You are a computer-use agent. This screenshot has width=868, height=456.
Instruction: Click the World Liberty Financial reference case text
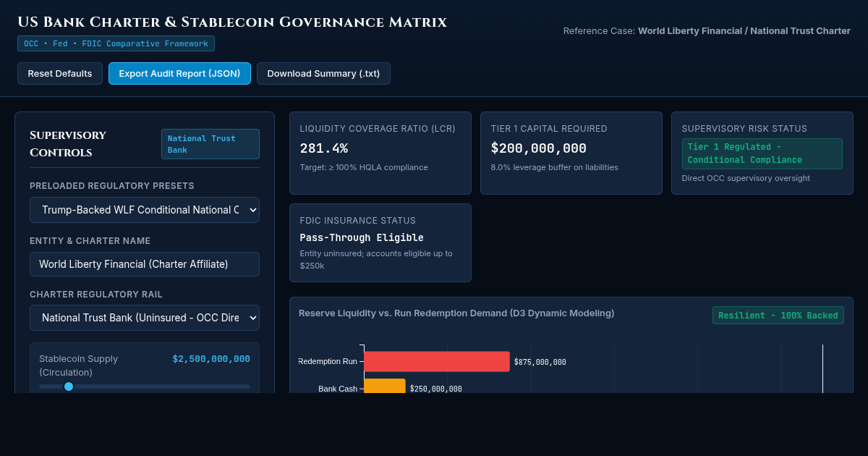[x=744, y=31]
